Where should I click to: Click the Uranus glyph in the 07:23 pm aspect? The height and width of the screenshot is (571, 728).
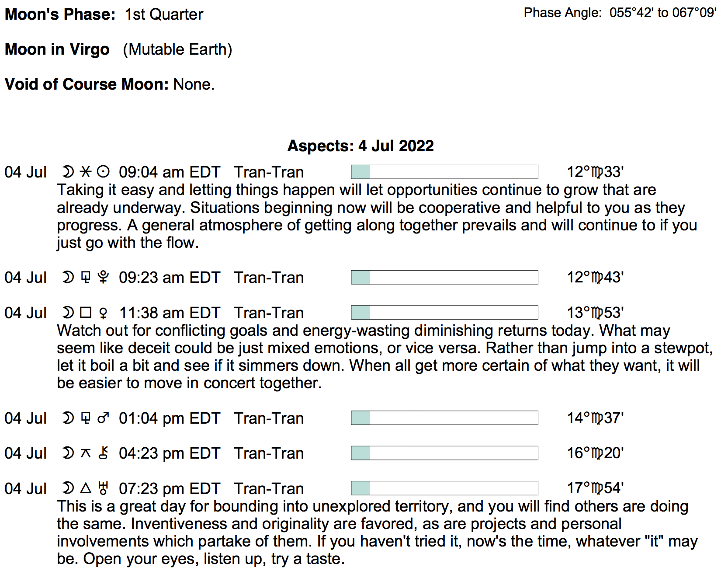(103, 488)
